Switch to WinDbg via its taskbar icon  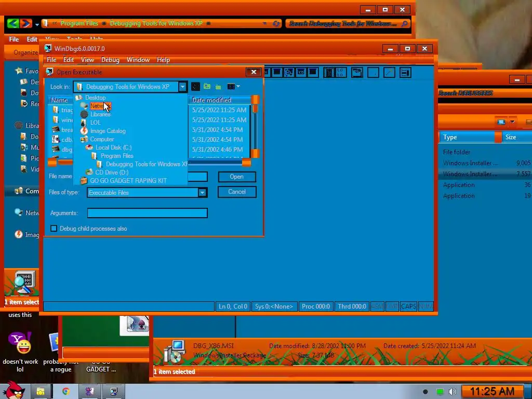tap(114, 391)
